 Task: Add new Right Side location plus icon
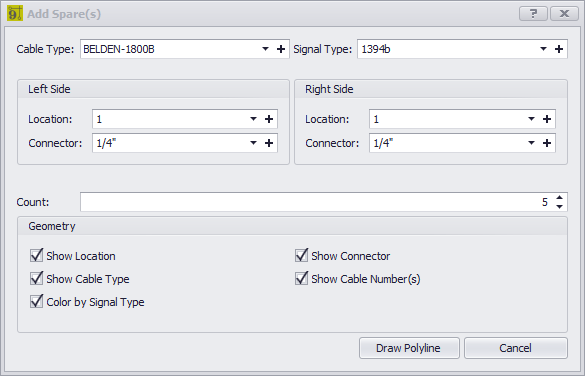(x=547, y=119)
